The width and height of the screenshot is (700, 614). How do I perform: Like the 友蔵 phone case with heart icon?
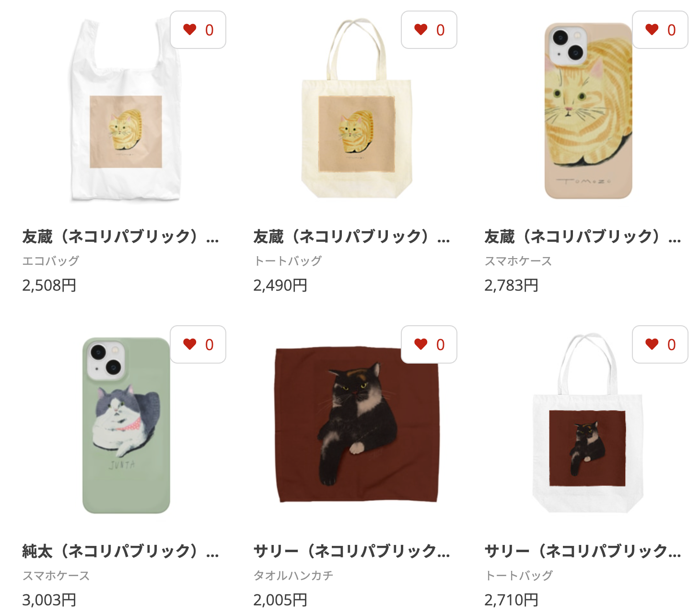(x=660, y=30)
